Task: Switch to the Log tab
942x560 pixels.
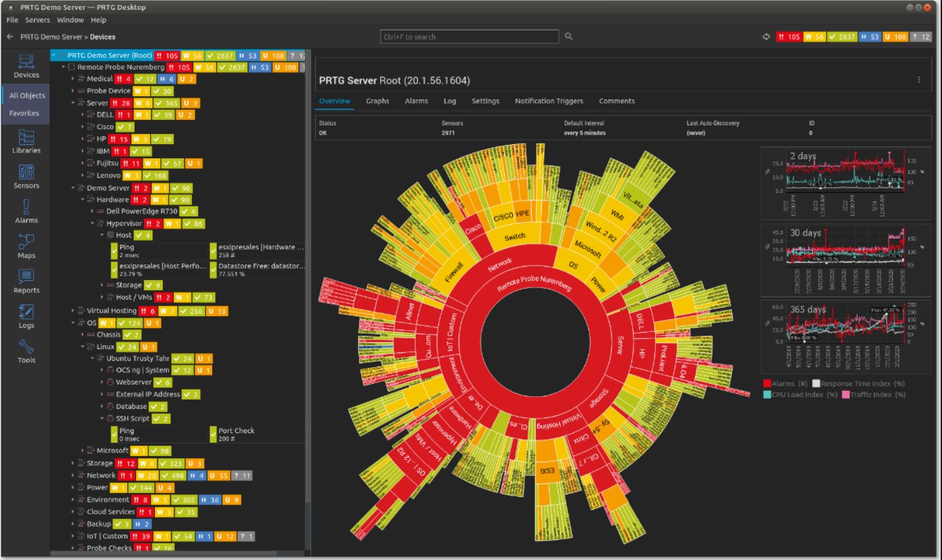Action: [x=450, y=101]
